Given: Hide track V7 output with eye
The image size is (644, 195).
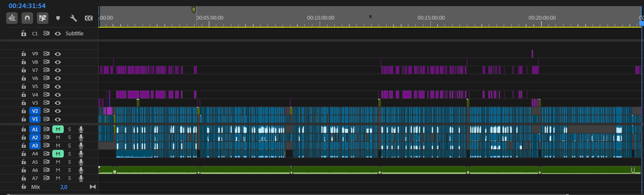Looking at the screenshot, I should (x=57, y=70).
